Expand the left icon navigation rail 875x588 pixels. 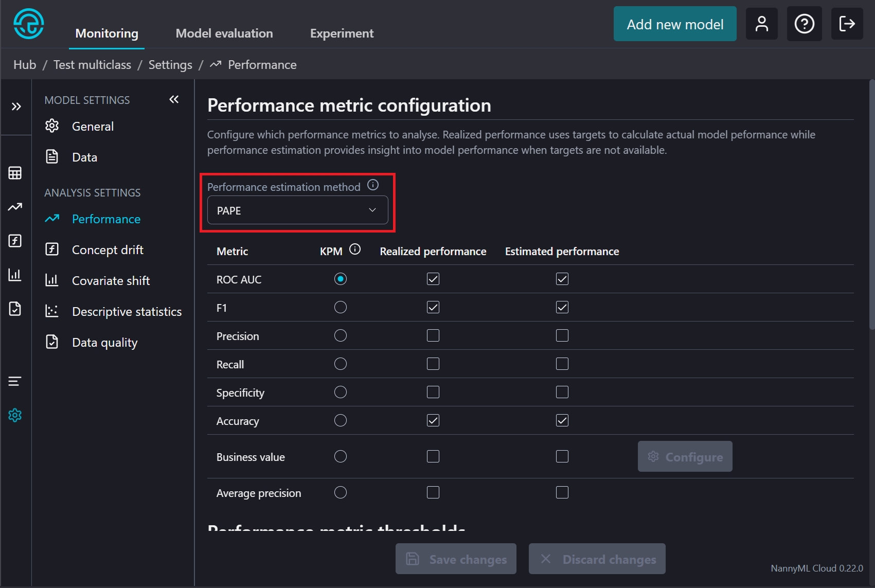[x=16, y=106]
